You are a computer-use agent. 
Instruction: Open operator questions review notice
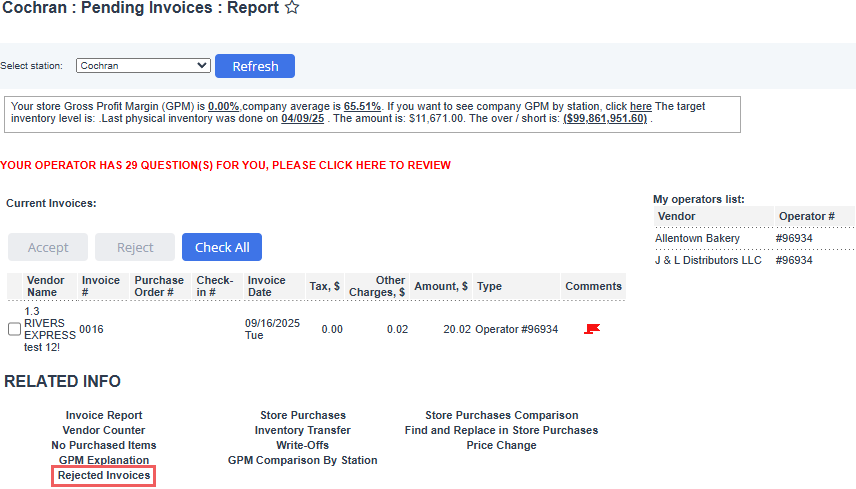tap(226, 165)
